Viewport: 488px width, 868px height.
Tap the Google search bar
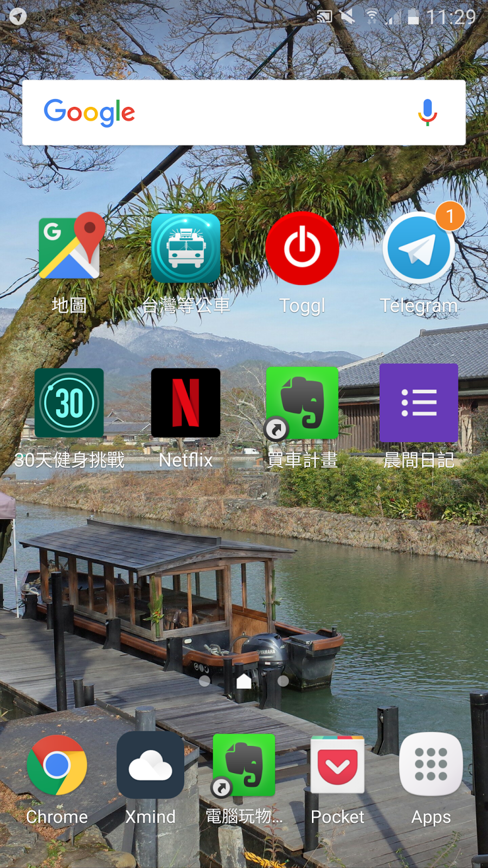point(244,113)
